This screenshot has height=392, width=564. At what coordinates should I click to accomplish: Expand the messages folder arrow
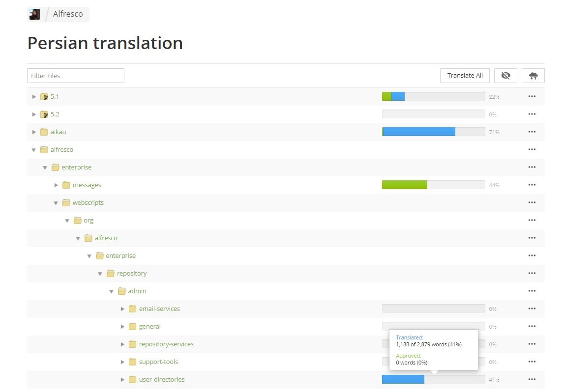coord(56,185)
